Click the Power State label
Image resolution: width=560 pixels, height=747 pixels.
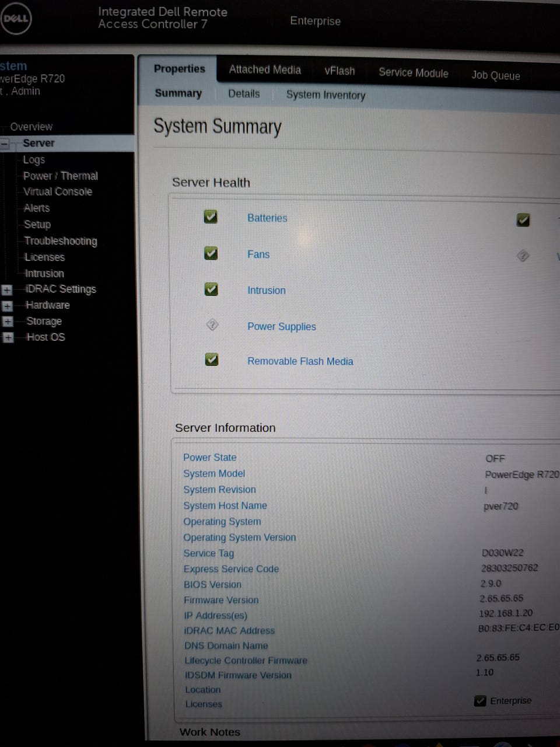point(209,458)
